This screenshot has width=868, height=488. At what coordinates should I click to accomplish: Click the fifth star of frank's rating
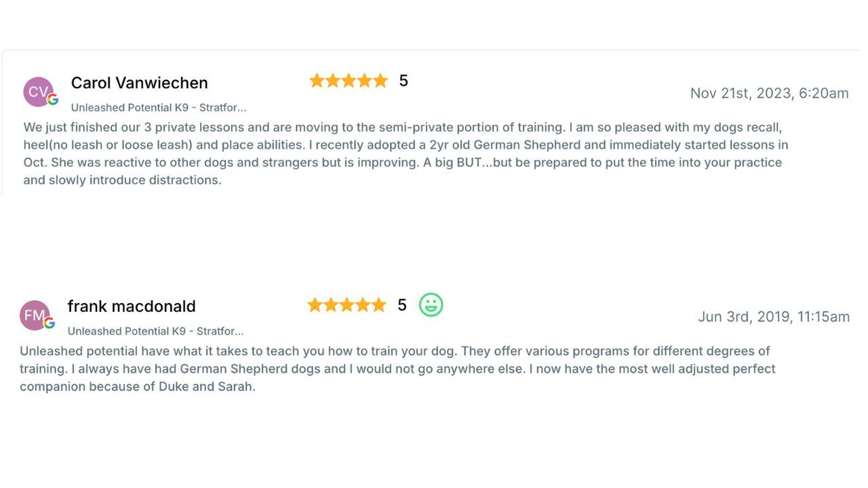pyautogui.click(x=378, y=305)
